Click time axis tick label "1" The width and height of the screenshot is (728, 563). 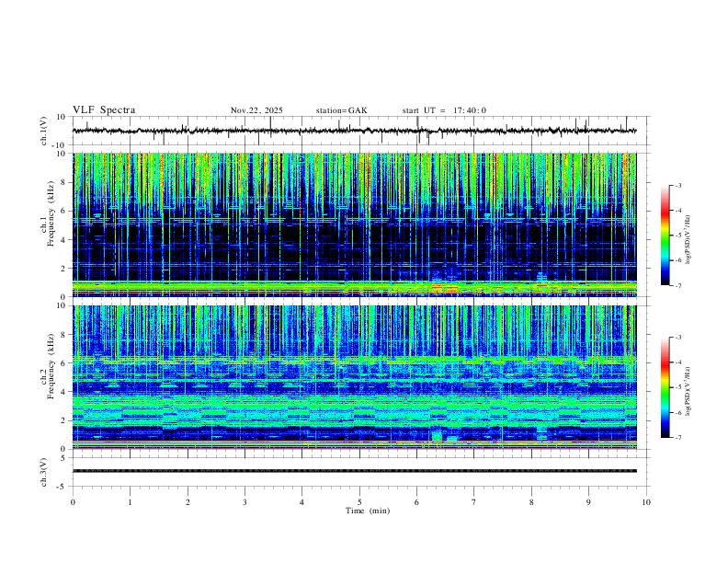coord(131,502)
